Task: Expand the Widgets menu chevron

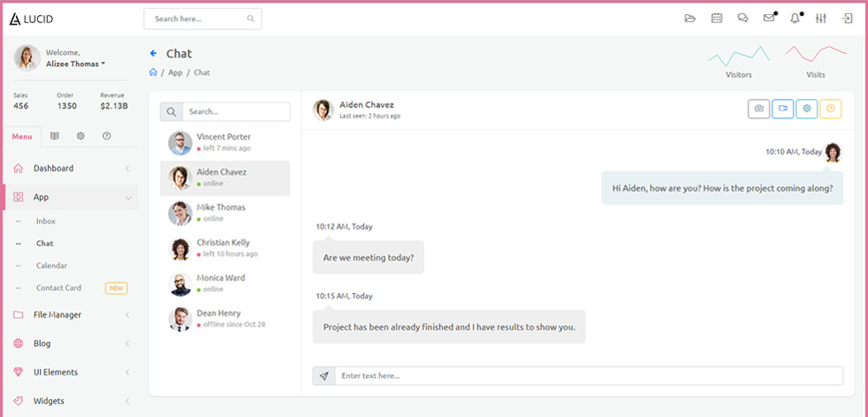Action: click(128, 401)
